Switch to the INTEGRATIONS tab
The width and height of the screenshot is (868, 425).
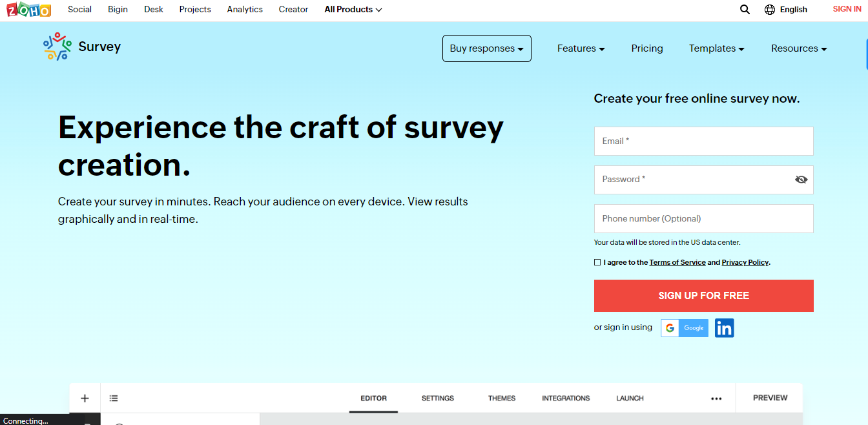tap(566, 398)
